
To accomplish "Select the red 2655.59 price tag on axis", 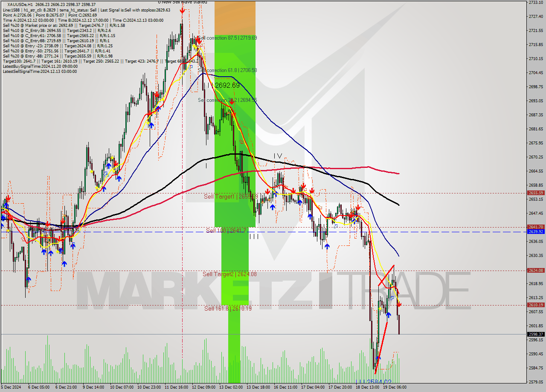I will coord(535,193).
